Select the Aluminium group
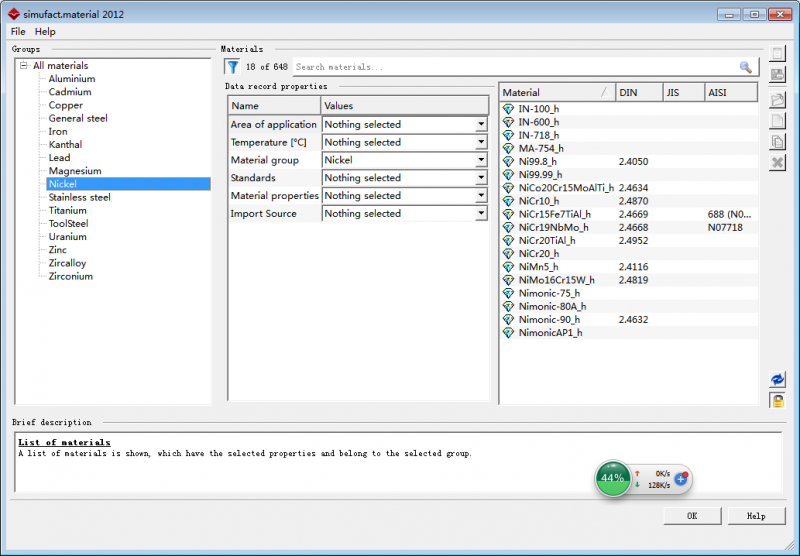 point(72,79)
